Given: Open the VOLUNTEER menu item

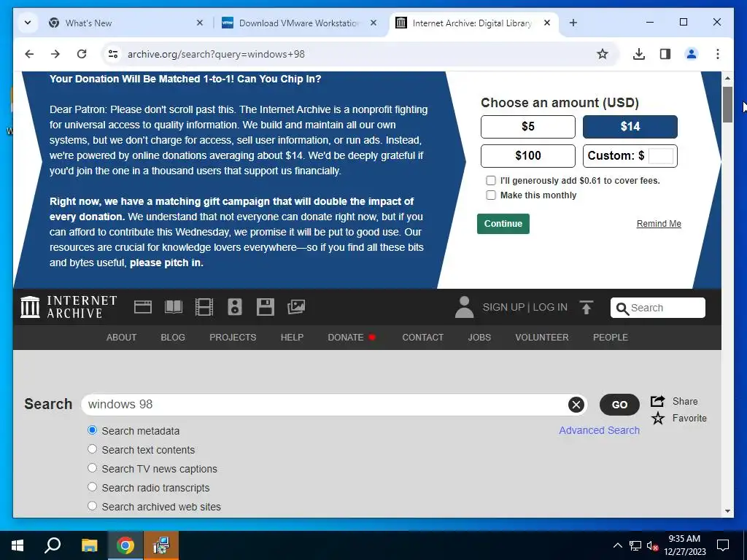Looking at the screenshot, I should (542, 337).
